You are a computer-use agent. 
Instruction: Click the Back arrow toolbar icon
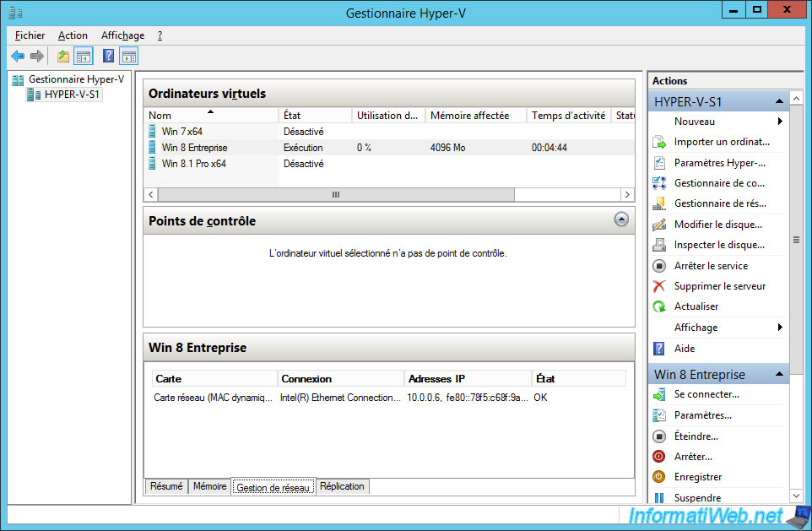point(18,56)
